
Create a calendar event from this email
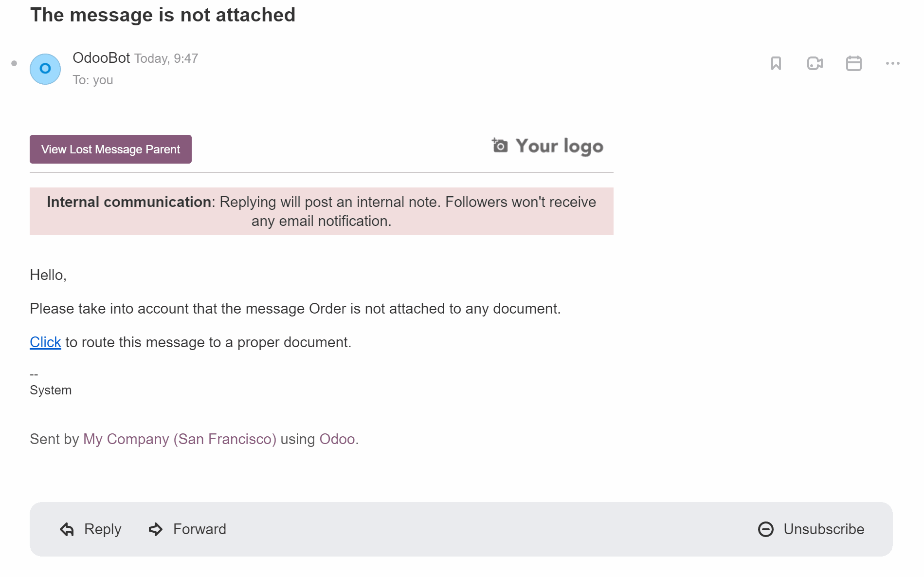(854, 63)
